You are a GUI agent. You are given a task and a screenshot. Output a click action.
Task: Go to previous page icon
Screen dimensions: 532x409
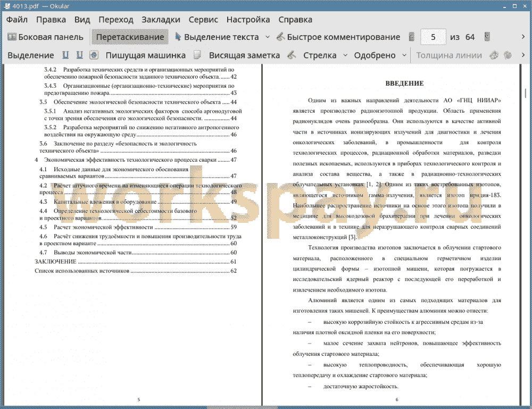coord(412,37)
